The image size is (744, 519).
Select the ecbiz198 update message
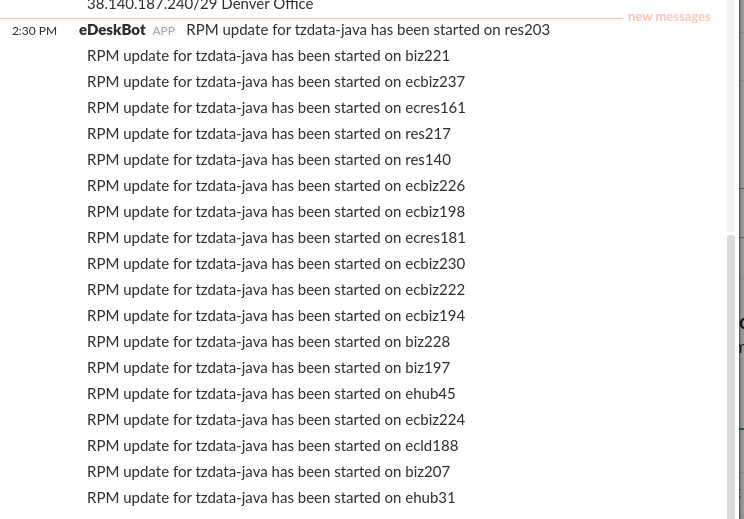point(275,212)
